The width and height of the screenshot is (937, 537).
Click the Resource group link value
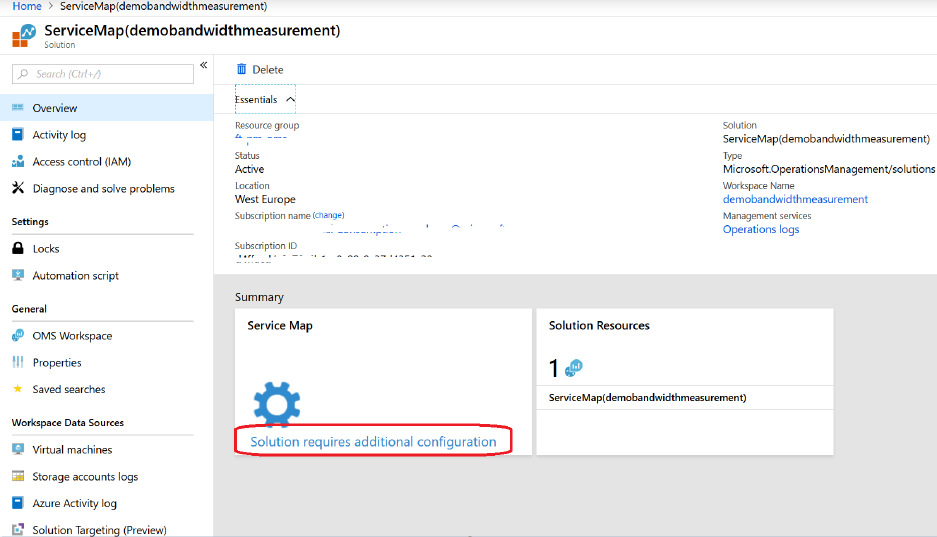(x=261, y=139)
